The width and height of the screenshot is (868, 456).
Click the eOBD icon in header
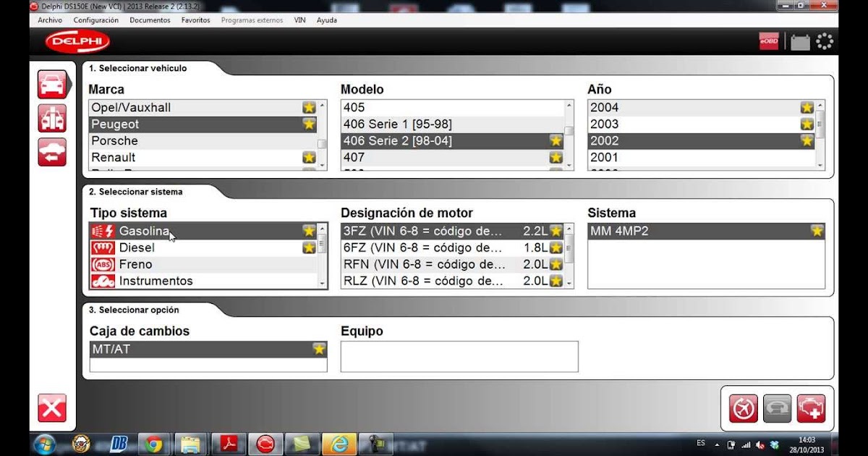[x=769, y=42]
